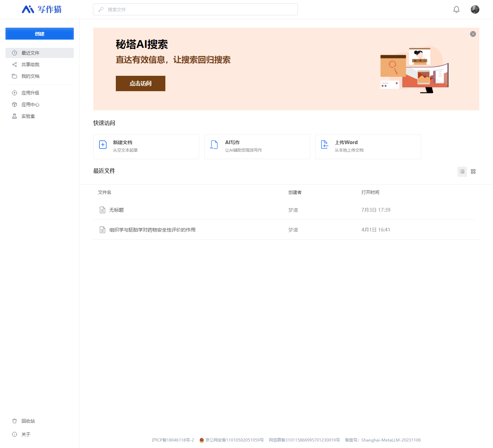Click the 文件名 column header

pyautogui.click(x=105, y=192)
